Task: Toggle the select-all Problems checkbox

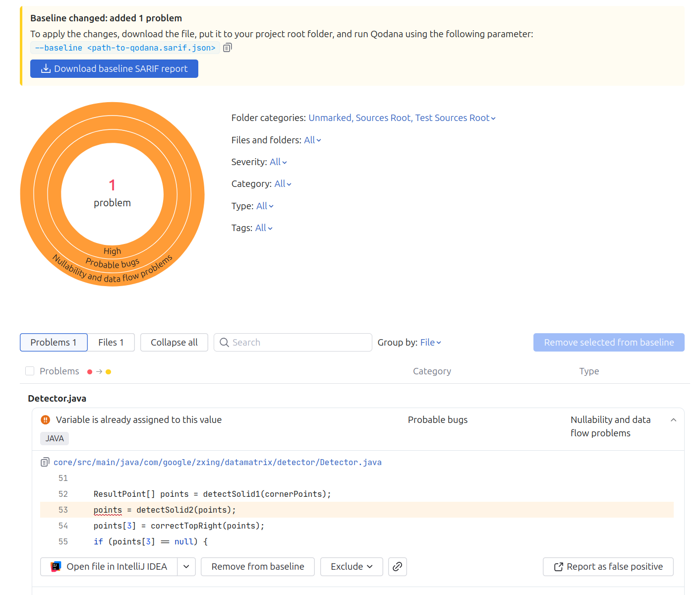Action: coord(30,371)
